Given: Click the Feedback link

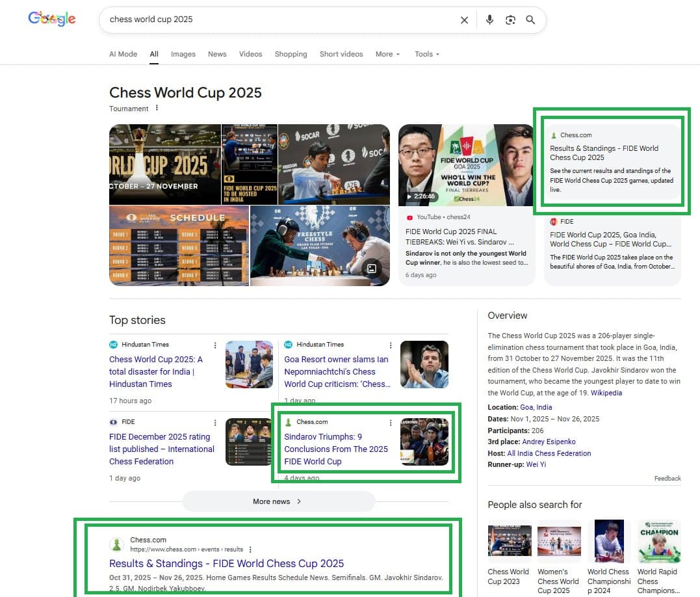Looking at the screenshot, I should 668,478.
